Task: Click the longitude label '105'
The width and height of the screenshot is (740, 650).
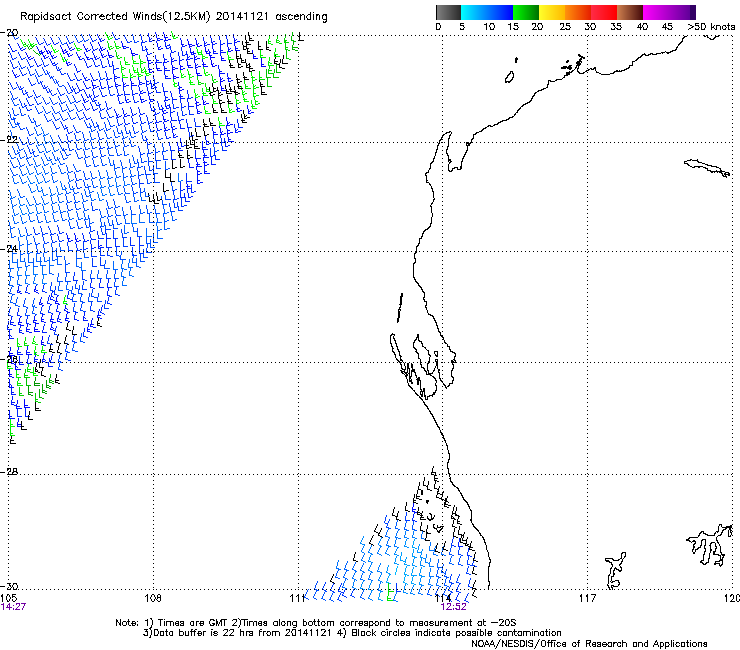Action: (x=8, y=598)
